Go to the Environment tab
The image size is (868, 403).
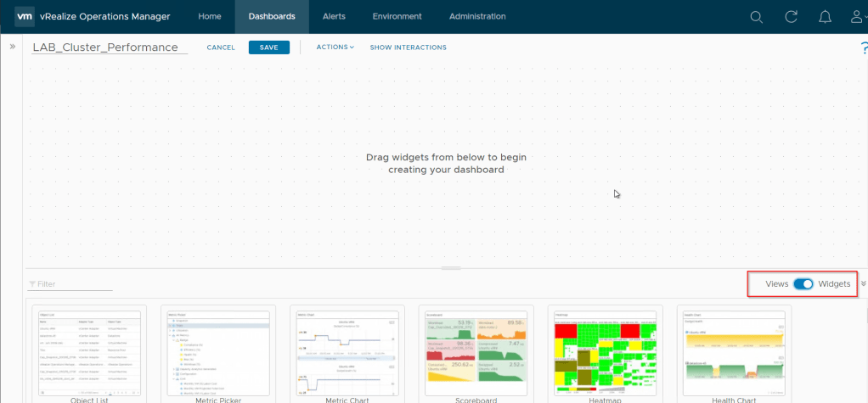point(397,17)
